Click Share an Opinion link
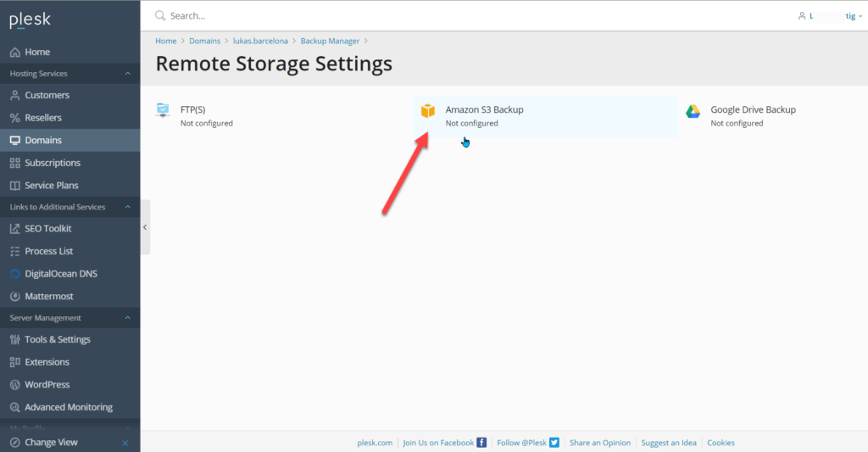The width and height of the screenshot is (868, 452). pos(600,443)
